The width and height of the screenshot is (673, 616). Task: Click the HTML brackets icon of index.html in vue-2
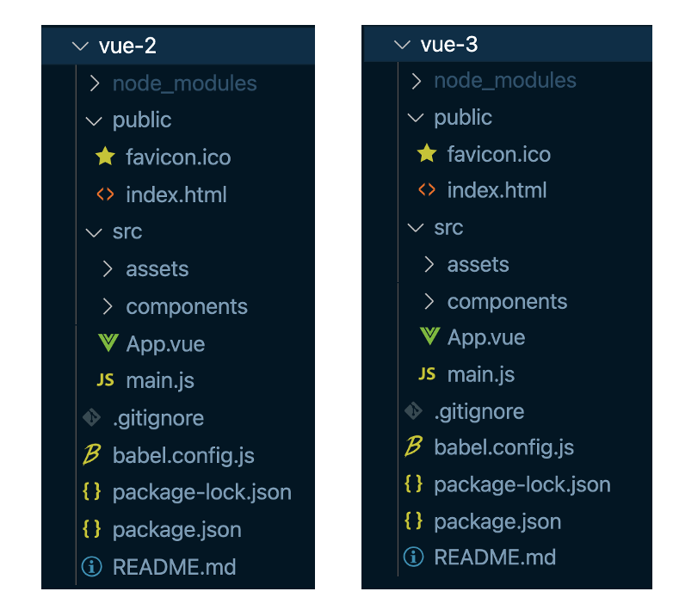tap(105, 194)
